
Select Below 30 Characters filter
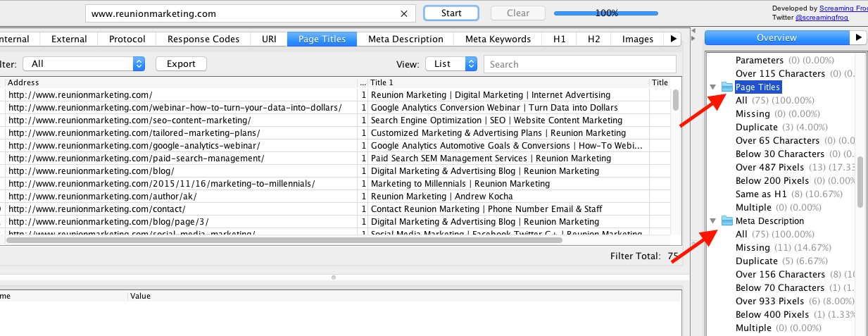794,154
